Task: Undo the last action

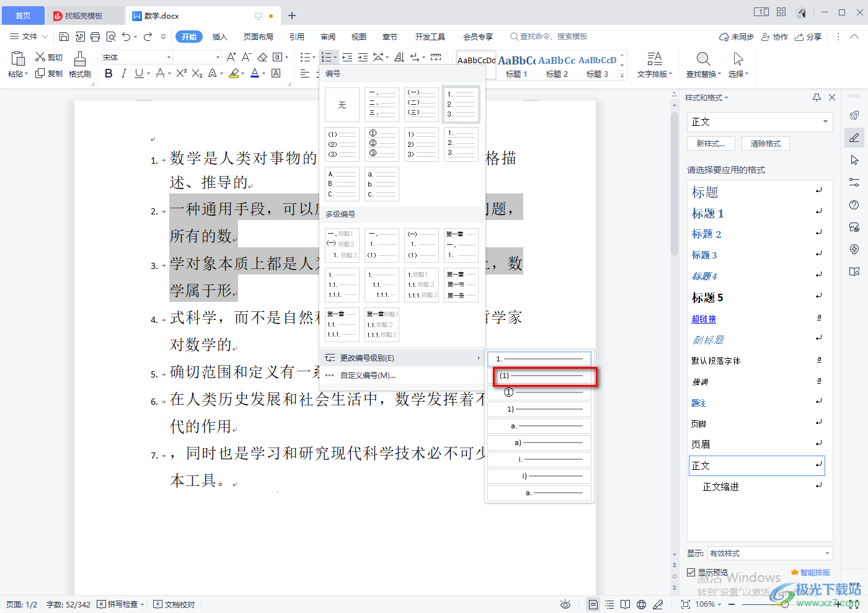Action: click(x=126, y=37)
